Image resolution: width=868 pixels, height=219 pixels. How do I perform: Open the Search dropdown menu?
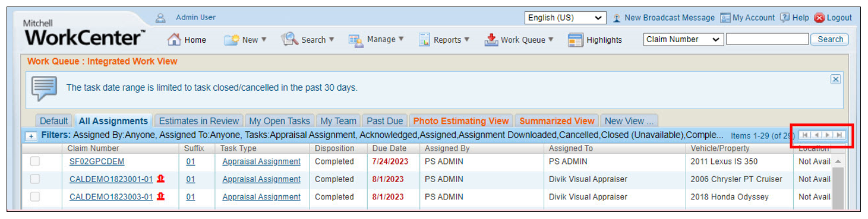pos(308,40)
